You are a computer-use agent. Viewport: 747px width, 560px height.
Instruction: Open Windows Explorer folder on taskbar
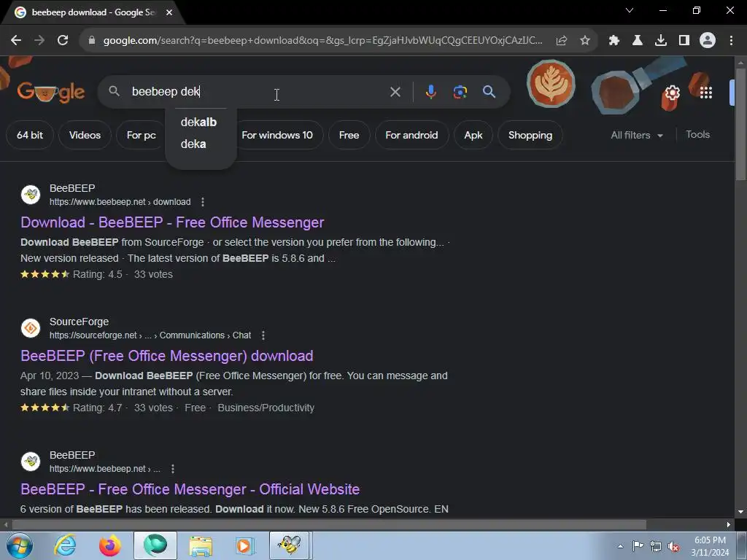pos(201,545)
